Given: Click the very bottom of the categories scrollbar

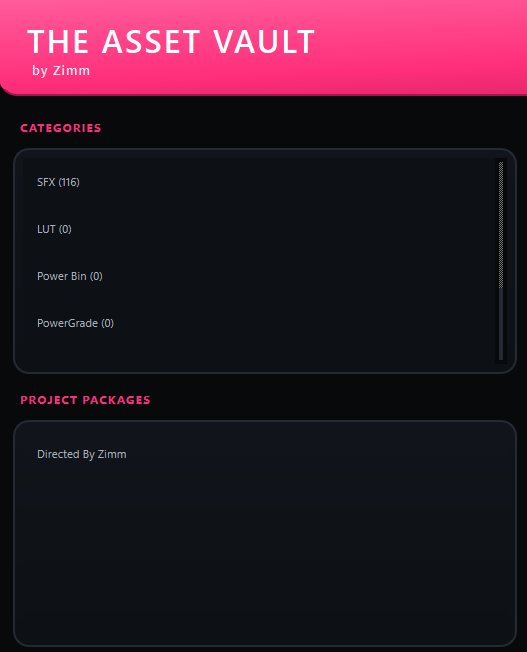Looking at the screenshot, I should click(501, 358).
